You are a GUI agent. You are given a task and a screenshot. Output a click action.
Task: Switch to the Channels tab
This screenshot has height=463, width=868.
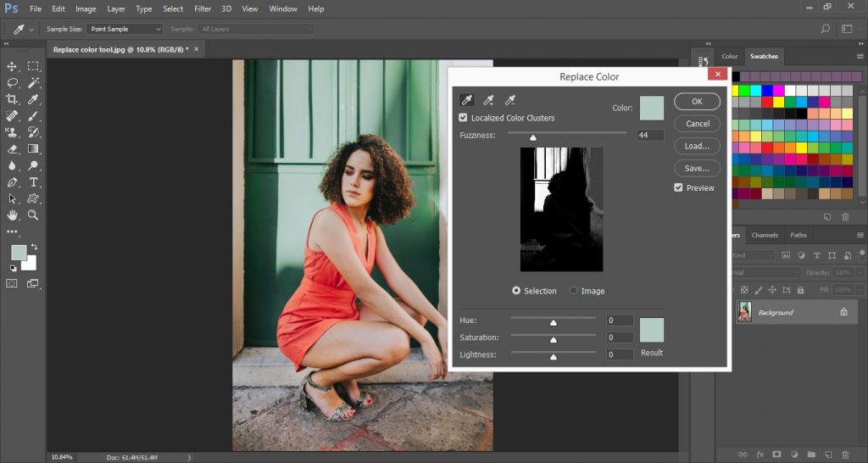tap(765, 235)
